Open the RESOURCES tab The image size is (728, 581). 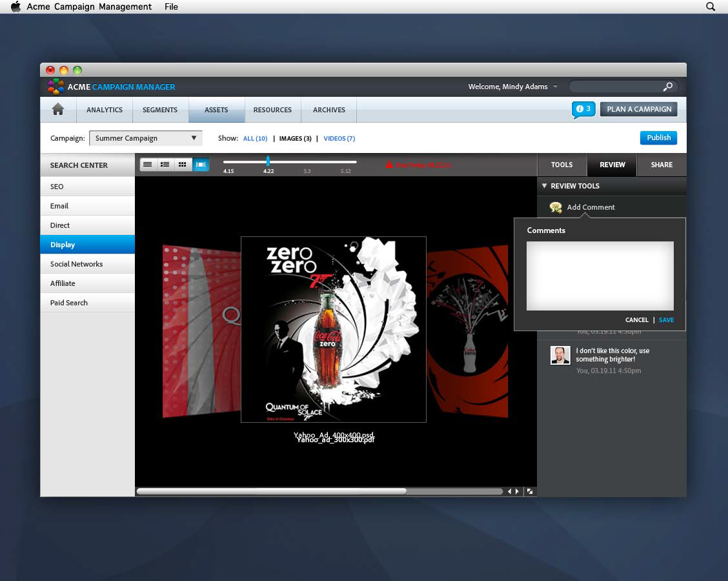pyautogui.click(x=272, y=110)
